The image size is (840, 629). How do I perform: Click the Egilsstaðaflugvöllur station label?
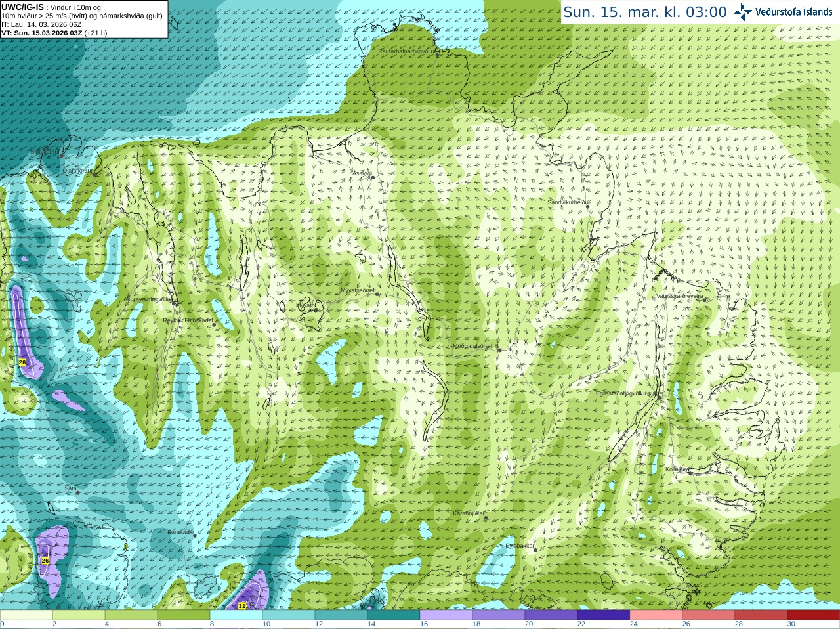(x=627, y=393)
